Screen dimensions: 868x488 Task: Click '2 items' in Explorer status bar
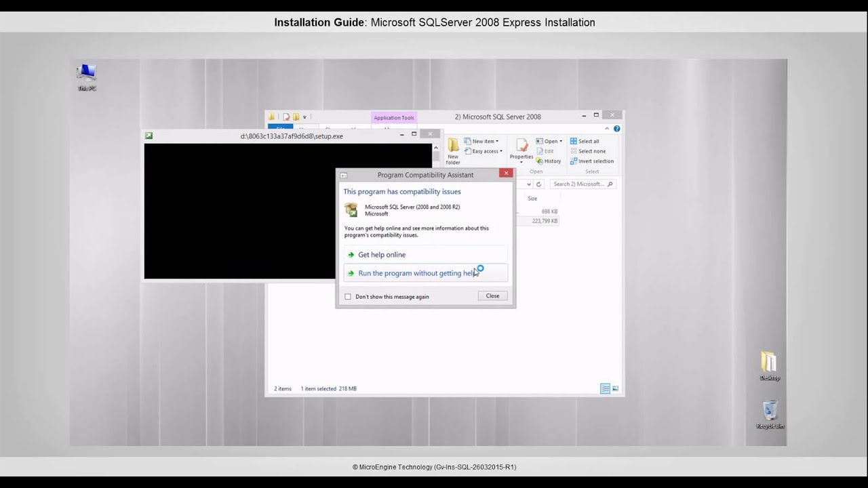click(x=283, y=389)
